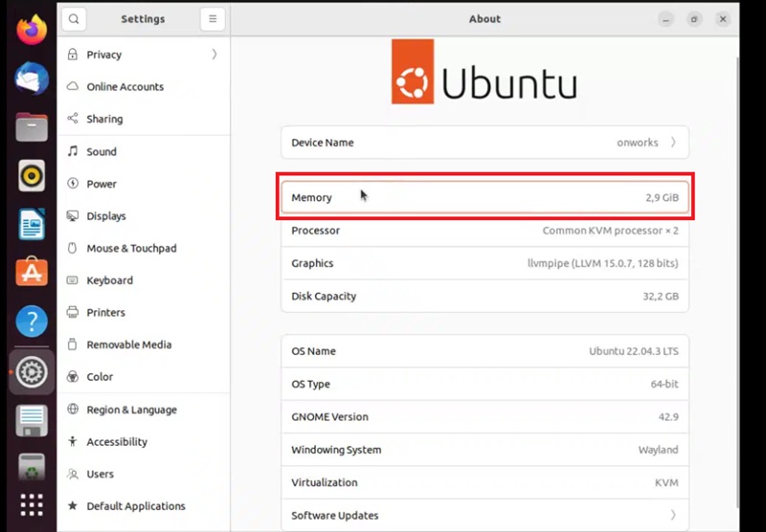Image resolution: width=766 pixels, height=532 pixels.
Task: Go to Mouse & Touchpad settings
Action: click(144, 248)
